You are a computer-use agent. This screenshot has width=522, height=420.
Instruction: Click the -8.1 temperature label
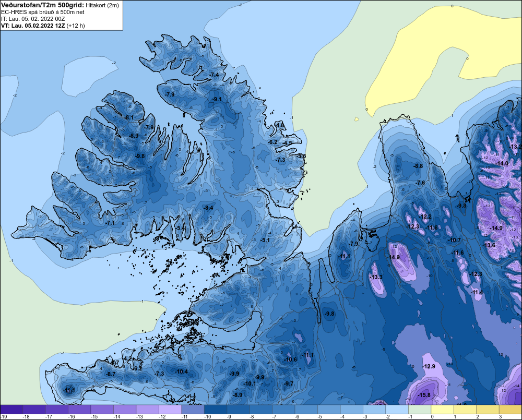129,117
